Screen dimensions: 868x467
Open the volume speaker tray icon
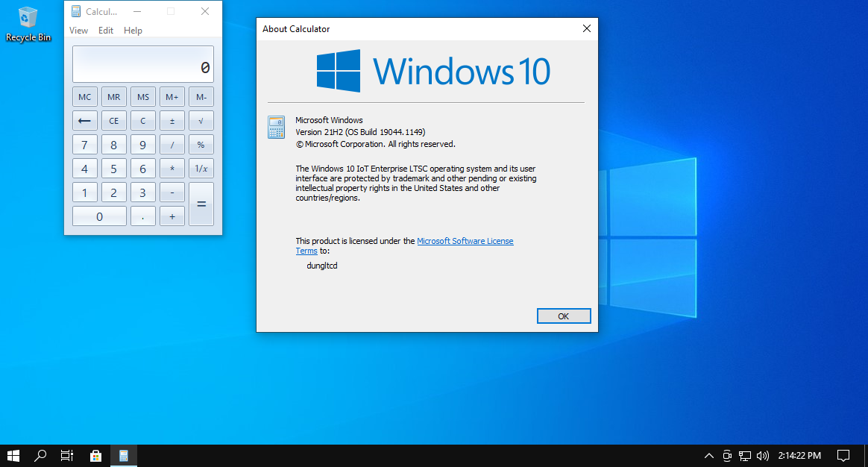tap(763, 456)
